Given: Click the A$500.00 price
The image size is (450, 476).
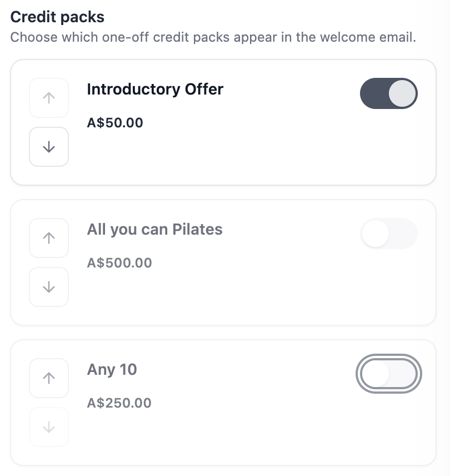Looking at the screenshot, I should pos(119,263).
